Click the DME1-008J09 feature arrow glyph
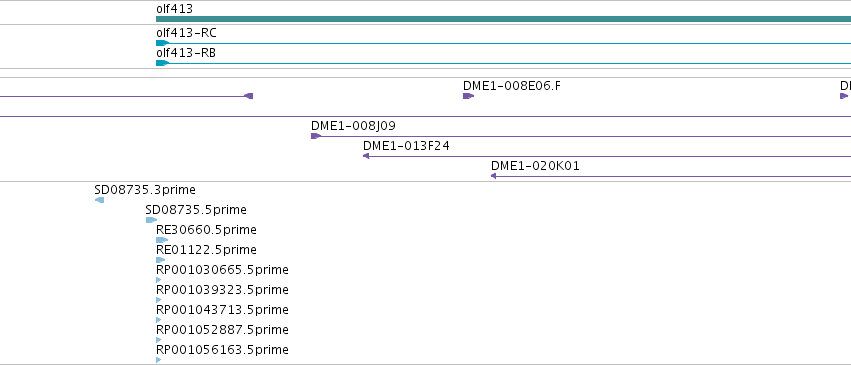Image resolution: width=851 pixels, height=365 pixels. pos(316,136)
